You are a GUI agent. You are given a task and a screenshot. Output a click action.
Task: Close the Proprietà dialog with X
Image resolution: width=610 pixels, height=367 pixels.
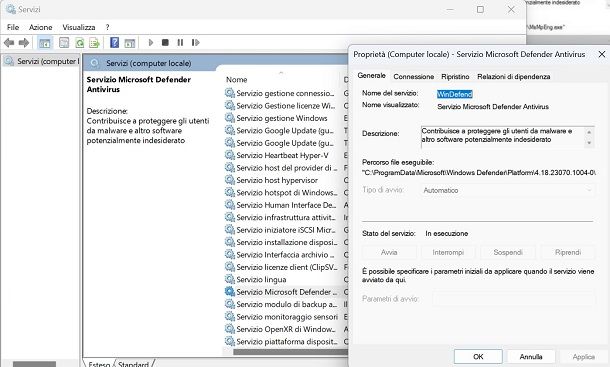[x=601, y=54]
